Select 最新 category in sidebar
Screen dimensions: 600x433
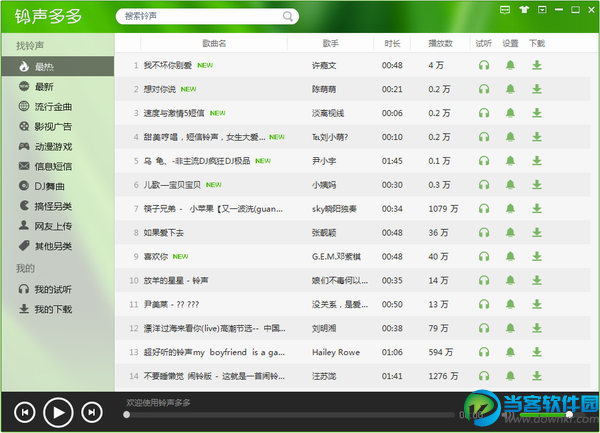pos(58,87)
